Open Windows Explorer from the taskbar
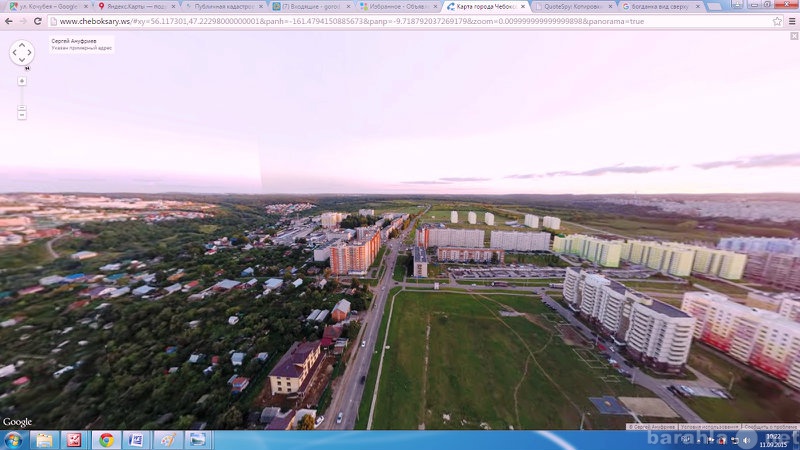Viewport: 800px width, 450px height. click(44, 440)
